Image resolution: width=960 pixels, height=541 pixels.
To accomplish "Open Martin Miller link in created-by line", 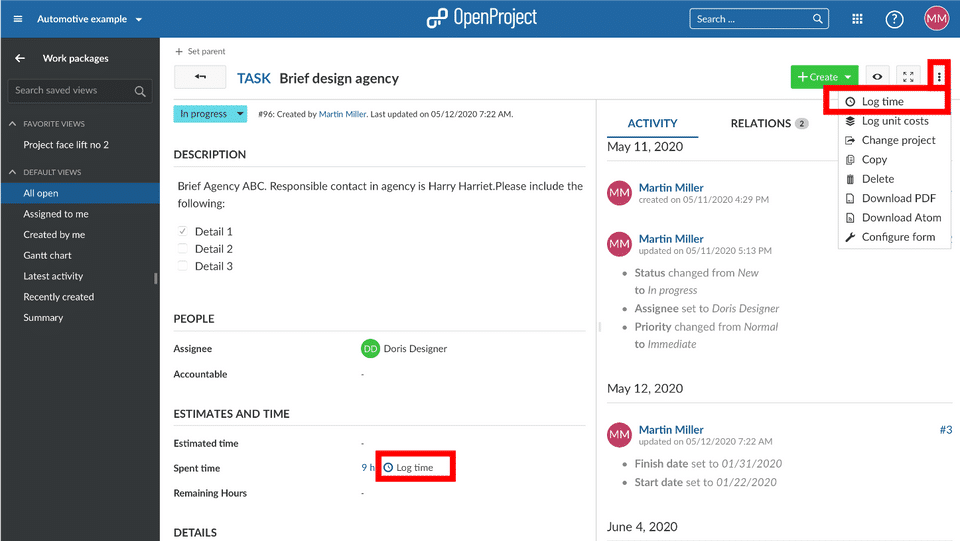I will tap(342, 114).
